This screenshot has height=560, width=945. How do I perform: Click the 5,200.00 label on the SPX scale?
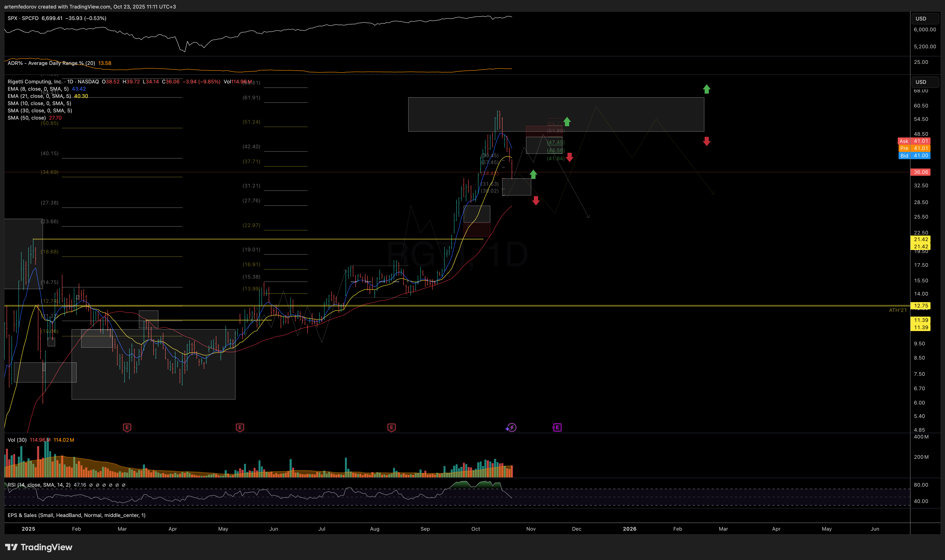(925, 46)
